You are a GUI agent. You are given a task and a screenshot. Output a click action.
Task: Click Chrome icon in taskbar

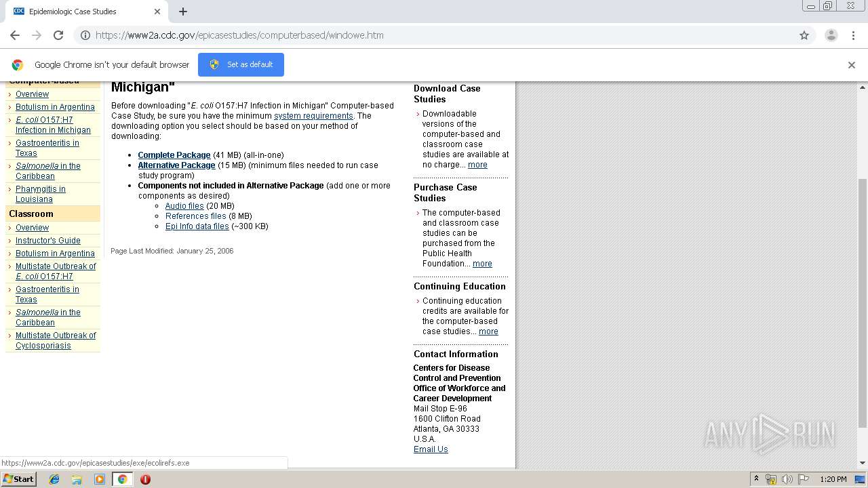click(x=122, y=479)
